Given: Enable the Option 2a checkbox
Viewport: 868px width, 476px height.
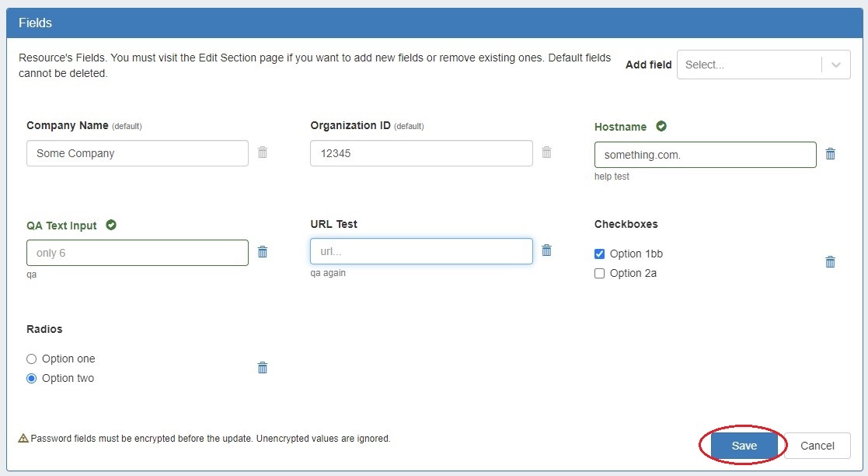Looking at the screenshot, I should [x=599, y=273].
